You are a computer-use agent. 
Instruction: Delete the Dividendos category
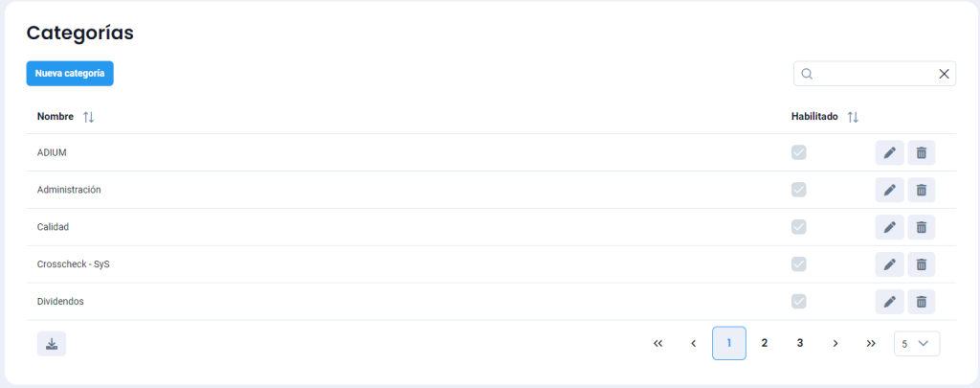[x=921, y=302]
